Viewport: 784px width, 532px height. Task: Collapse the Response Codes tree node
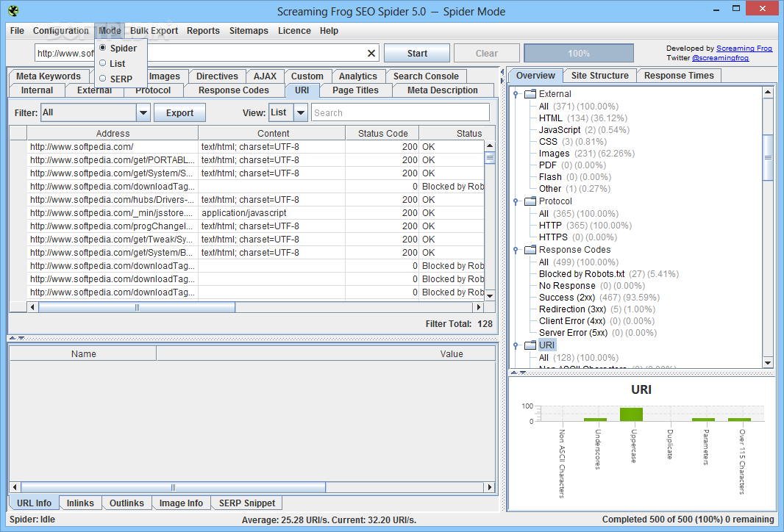click(x=516, y=250)
